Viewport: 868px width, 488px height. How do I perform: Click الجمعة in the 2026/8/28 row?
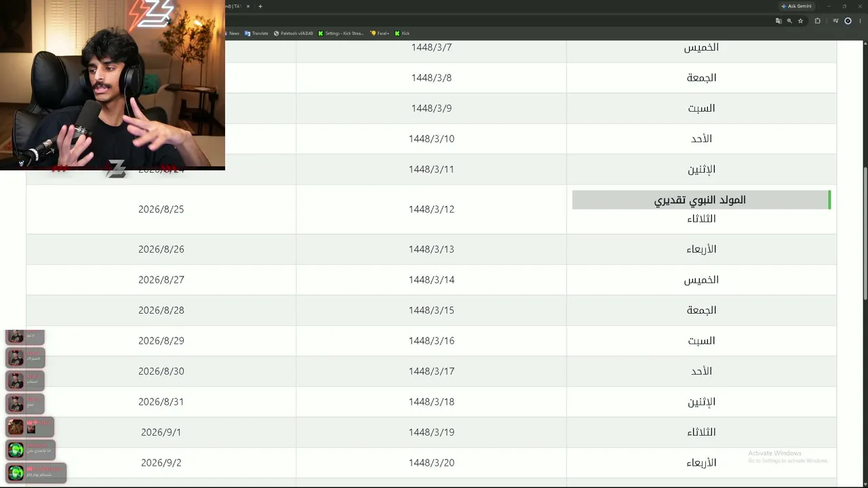click(x=701, y=310)
